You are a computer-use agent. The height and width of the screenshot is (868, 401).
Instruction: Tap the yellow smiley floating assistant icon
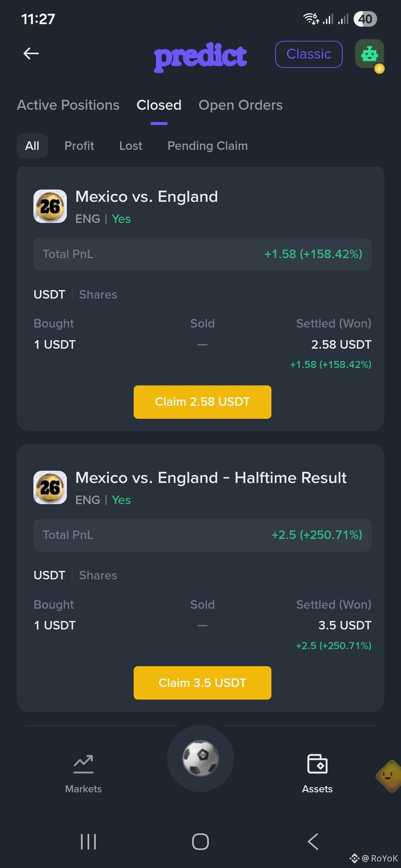(388, 776)
